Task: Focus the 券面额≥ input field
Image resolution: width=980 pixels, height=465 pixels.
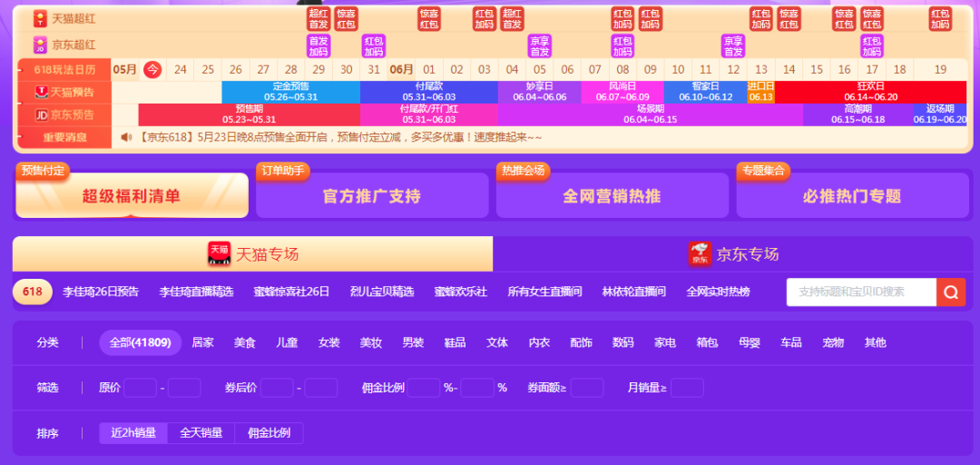Action: click(x=587, y=388)
